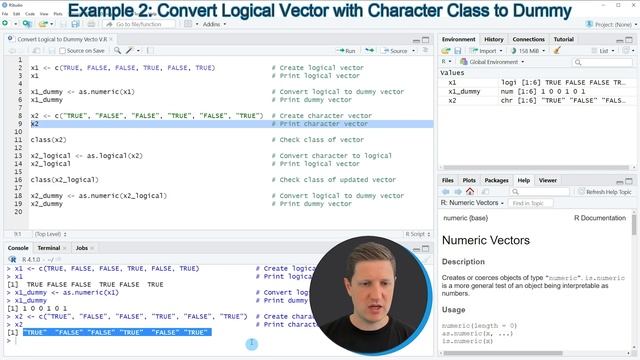
Task: Open the (Top Level) scope selector
Action: click(51, 234)
